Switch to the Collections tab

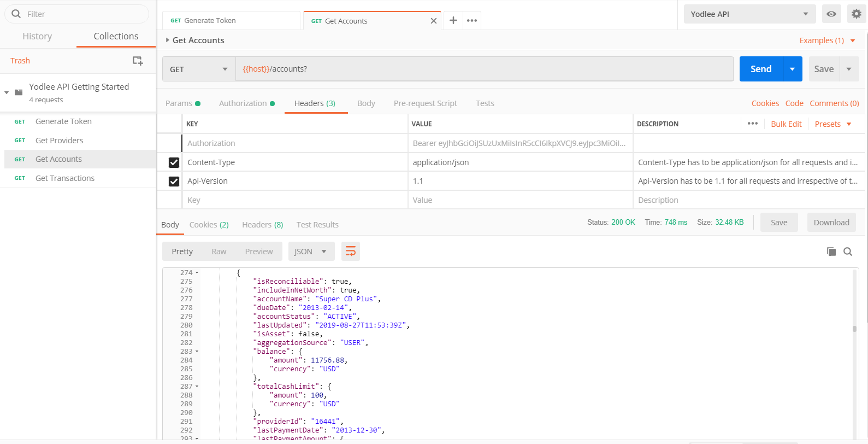tap(116, 36)
